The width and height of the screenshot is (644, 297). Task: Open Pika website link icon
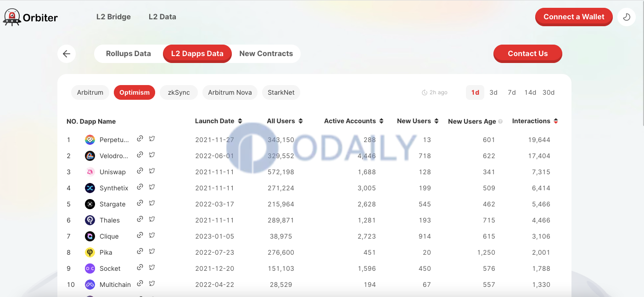140,251
